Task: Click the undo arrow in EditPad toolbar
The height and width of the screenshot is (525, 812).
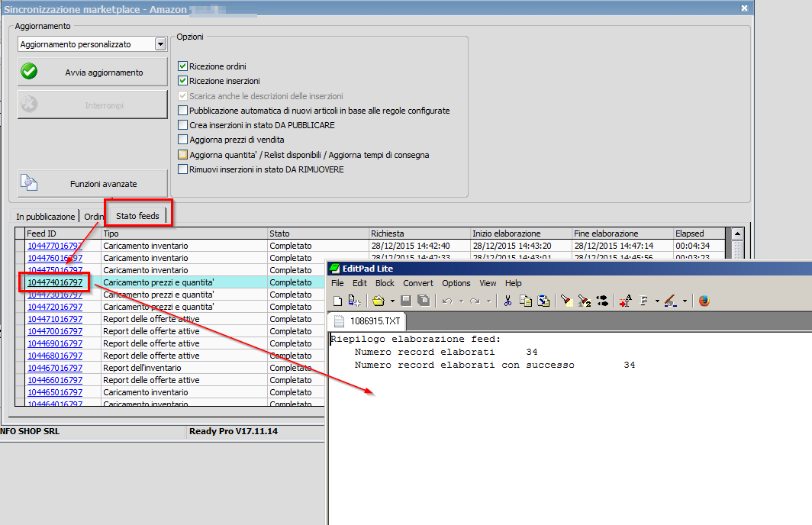Action: [447, 301]
